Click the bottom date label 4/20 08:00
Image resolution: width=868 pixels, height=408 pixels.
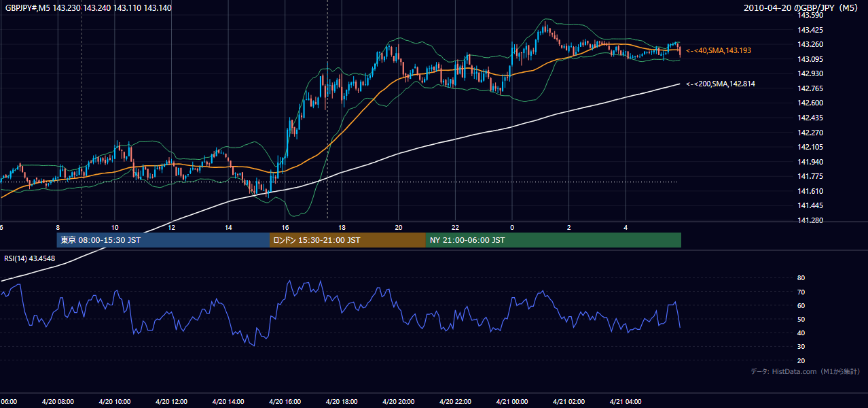[x=58, y=401]
